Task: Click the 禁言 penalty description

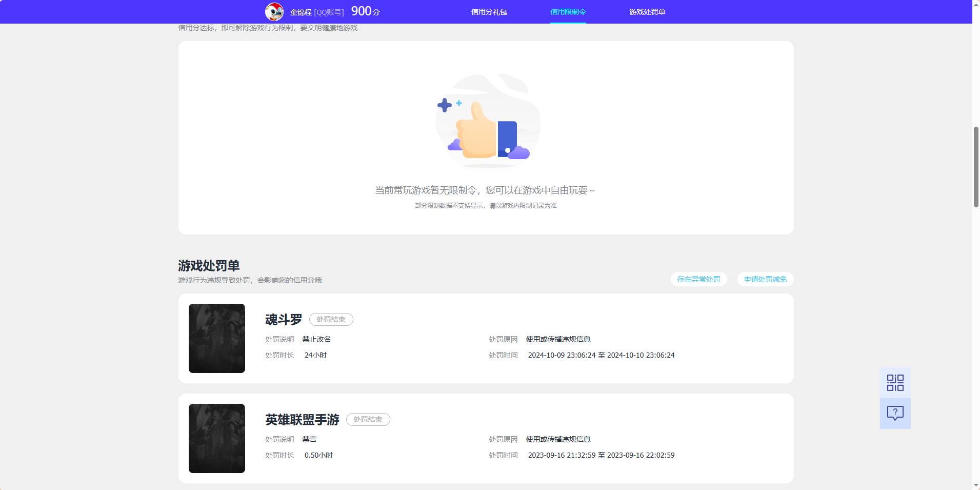Action: point(309,439)
